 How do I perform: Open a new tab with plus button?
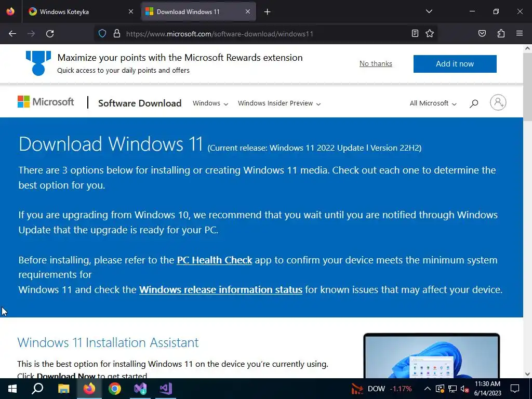click(x=268, y=12)
